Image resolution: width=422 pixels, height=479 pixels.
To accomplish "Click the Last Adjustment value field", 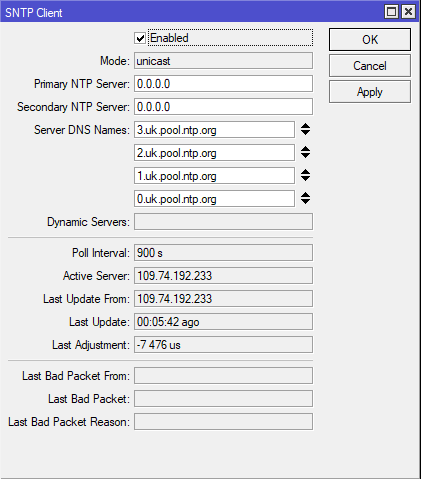I will tap(223, 345).
